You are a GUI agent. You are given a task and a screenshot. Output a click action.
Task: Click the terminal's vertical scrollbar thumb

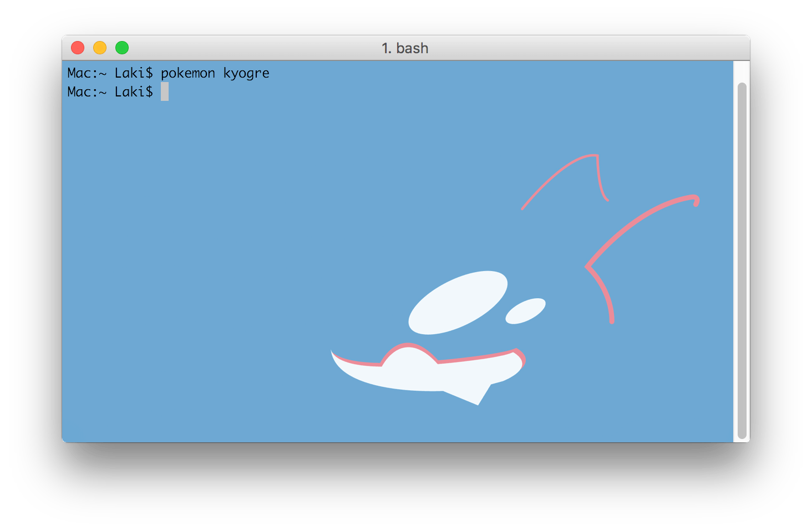click(x=742, y=261)
